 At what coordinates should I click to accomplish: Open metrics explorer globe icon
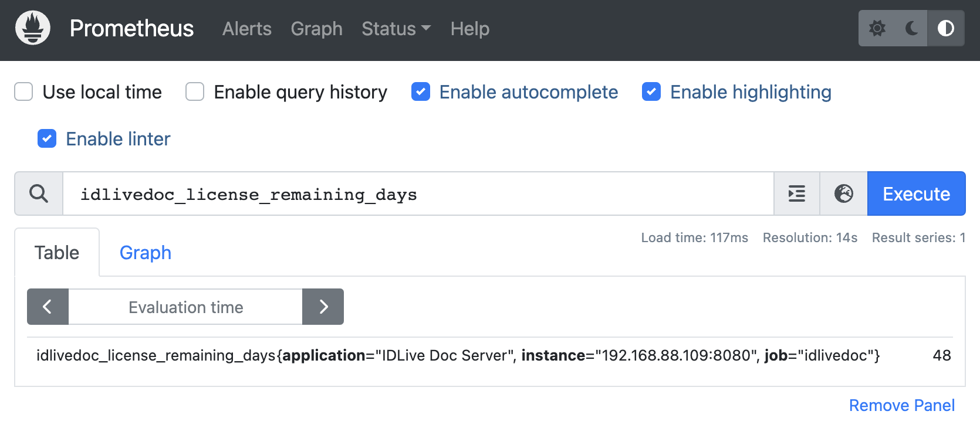pyautogui.click(x=843, y=193)
